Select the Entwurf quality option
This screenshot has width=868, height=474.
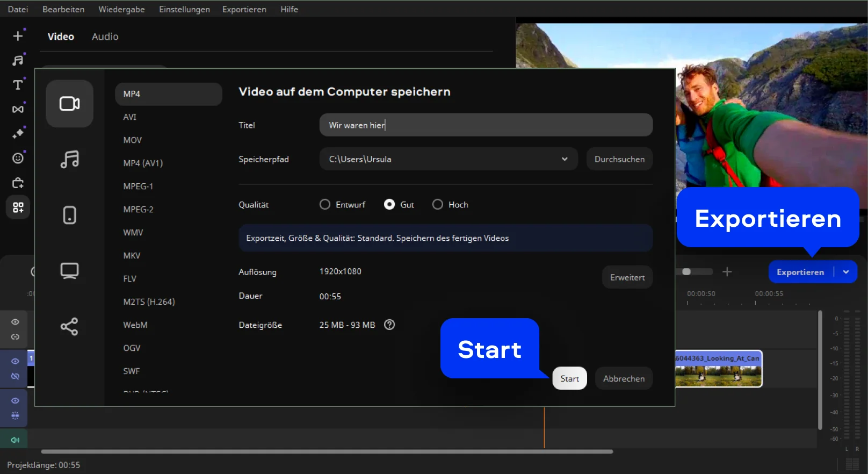(x=325, y=205)
